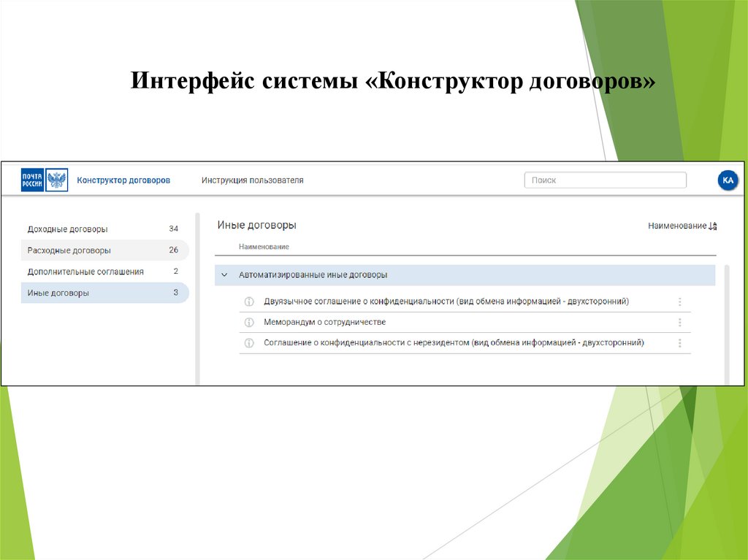Select Доходные договоры in sidebar

point(105,229)
